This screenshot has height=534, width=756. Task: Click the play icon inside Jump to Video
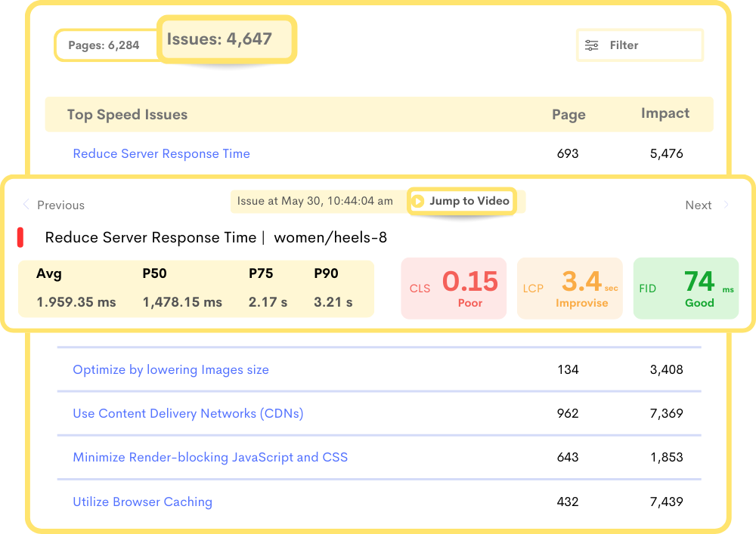419,202
